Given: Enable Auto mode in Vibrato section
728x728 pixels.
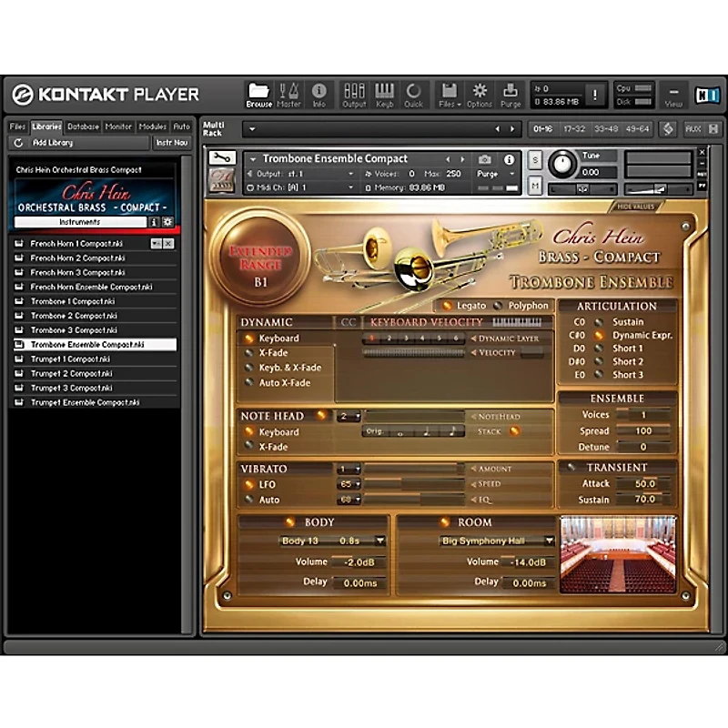Looking at the screenshot, I should (x=256, y=500).
